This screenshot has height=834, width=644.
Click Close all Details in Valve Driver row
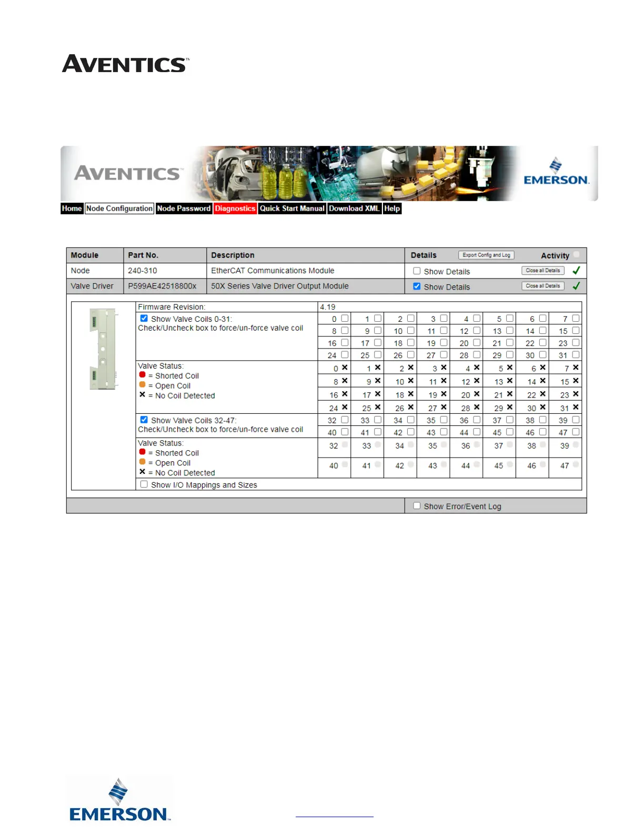[543, 286]
